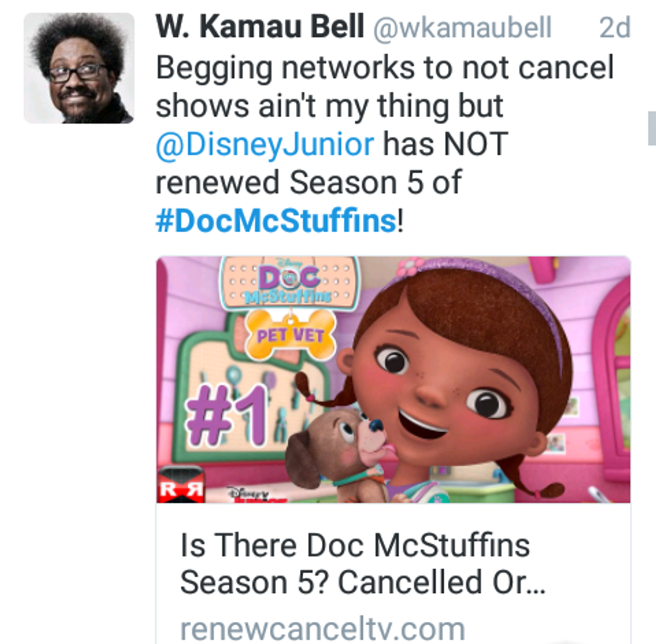Tap W. Kamau Bell's profile avatar
656x644 pixels.
coord(78,68)
